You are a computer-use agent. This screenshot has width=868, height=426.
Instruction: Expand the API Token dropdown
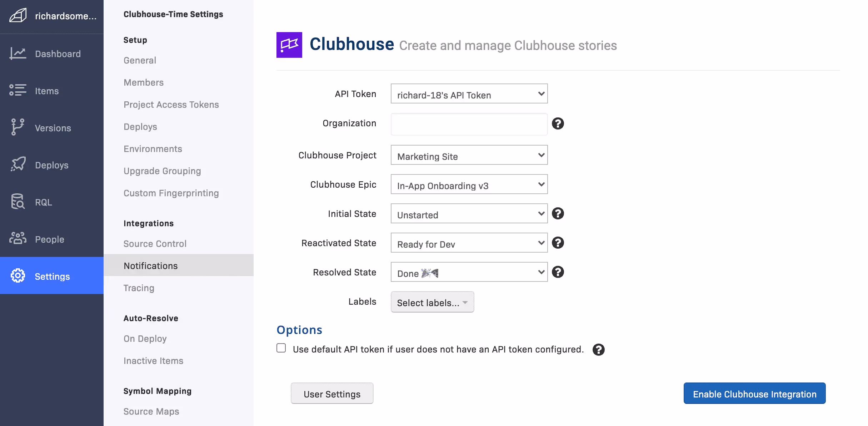click(469, 94)
